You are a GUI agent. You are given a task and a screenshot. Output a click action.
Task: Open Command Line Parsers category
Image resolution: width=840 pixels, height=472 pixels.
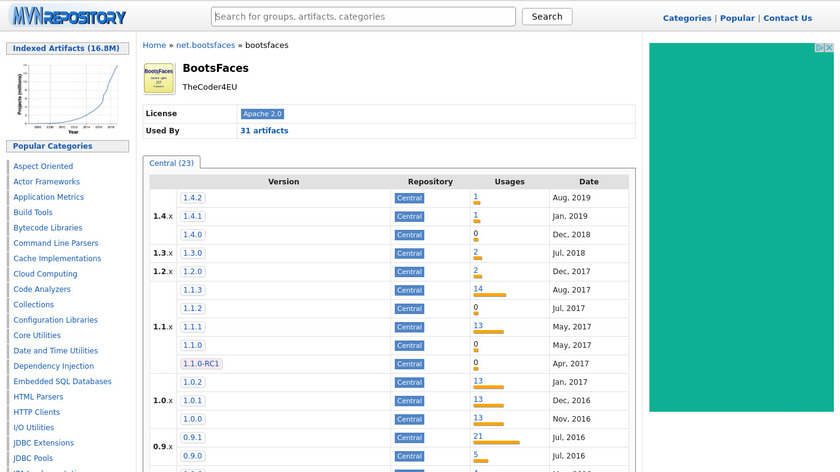pos(56,243)
